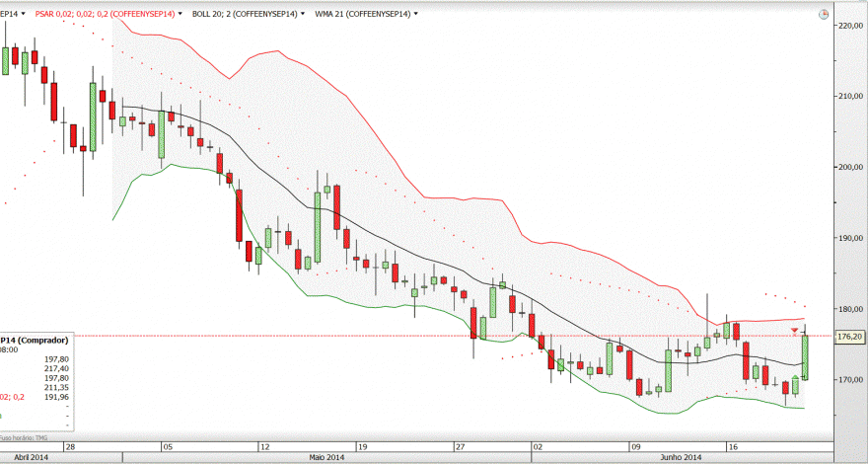Open the clock icon at chart top-right
The width and height of the screenshot is (868, 464).
[824, 15]
